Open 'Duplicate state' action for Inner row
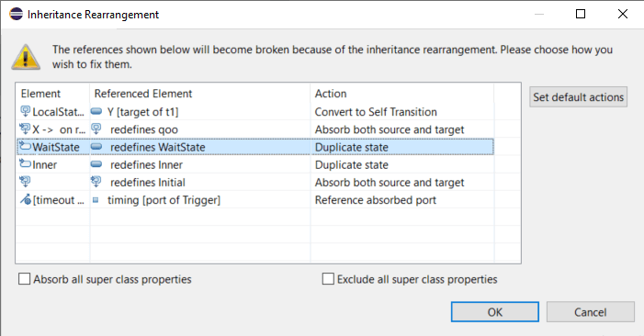The image size is (644, 336). 402,164
